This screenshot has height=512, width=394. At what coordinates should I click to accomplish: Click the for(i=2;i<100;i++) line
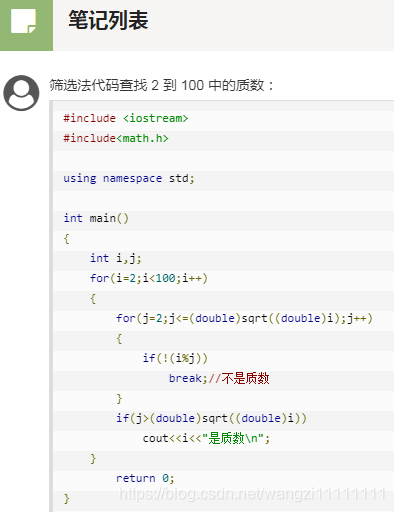click(x=149, y=278)
